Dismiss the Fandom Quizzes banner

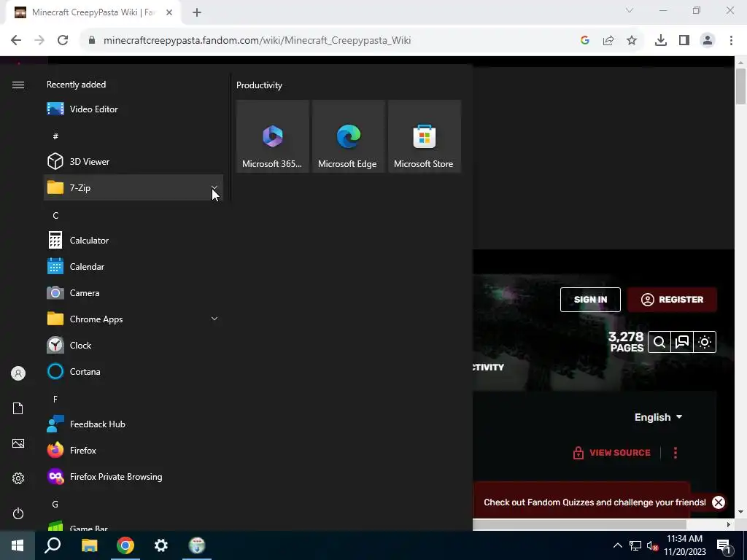click(719, 502)
